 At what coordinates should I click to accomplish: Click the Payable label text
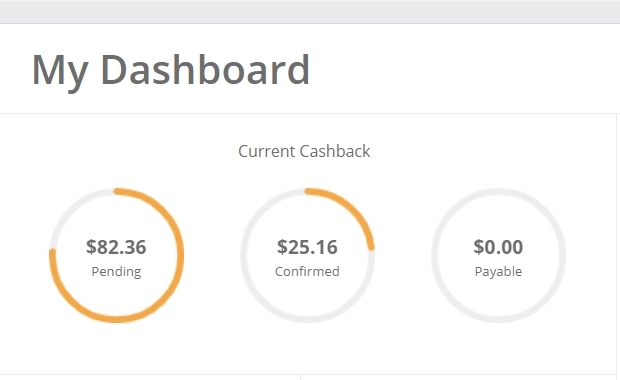coord(498,272)
